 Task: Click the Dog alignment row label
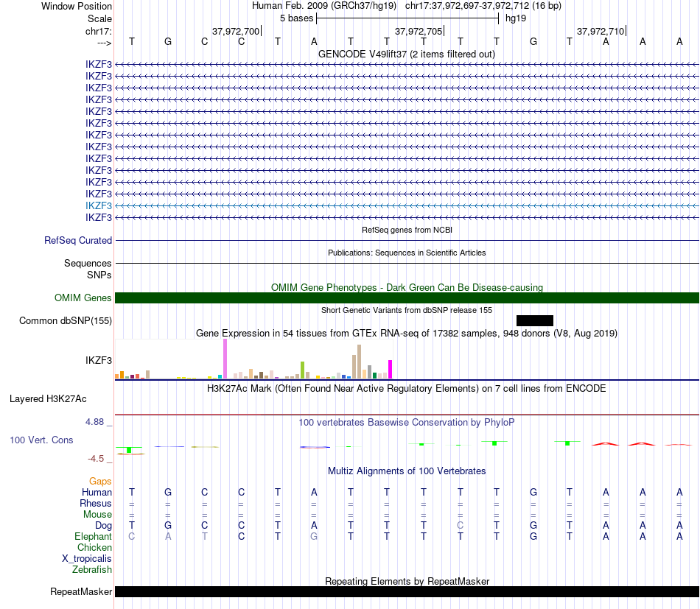(103, 526)
